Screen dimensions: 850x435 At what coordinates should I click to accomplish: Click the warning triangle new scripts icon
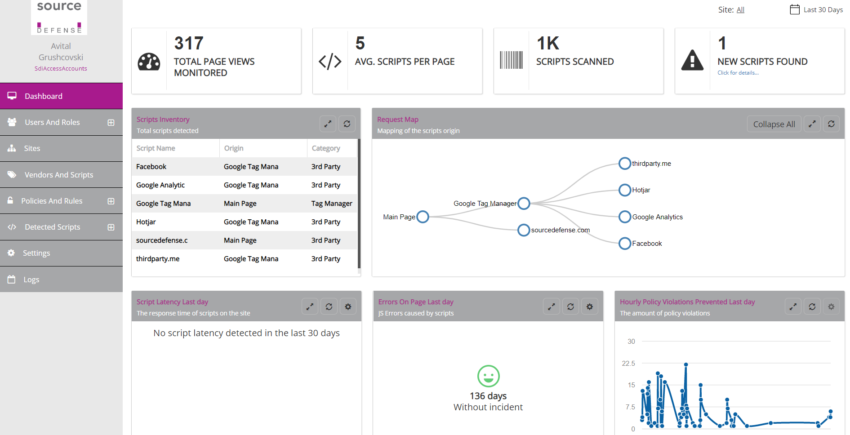(x=692, y=60)
